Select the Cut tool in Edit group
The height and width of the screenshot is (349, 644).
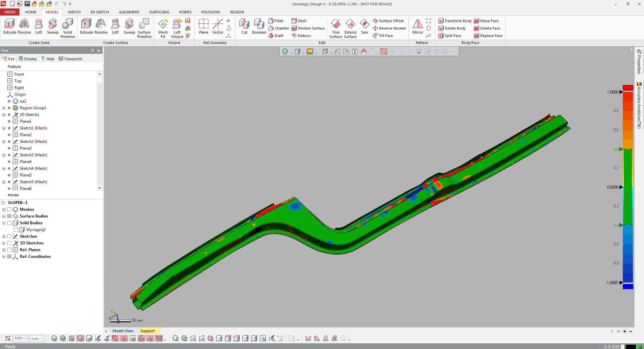[x=244, y=27]
